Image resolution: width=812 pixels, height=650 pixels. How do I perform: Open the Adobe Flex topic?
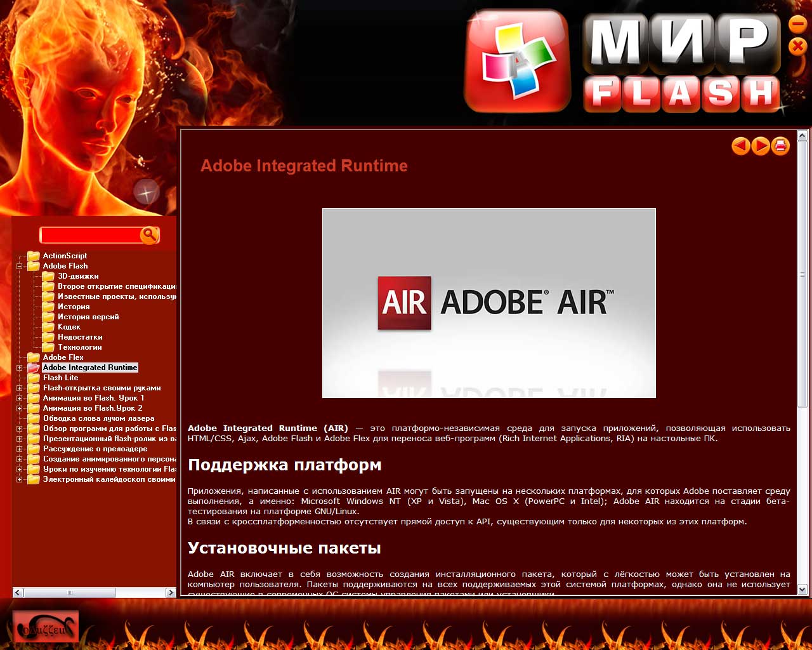[x=63, y=357]
